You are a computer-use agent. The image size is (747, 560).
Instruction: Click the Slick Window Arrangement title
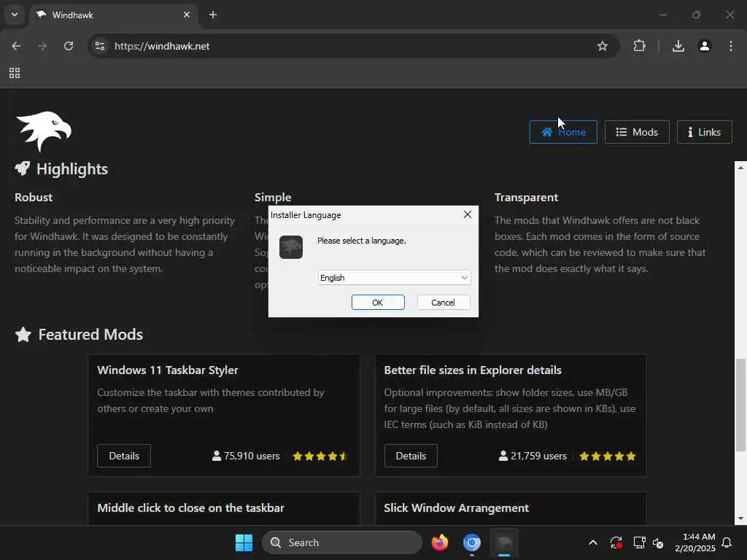click(x=457, y=507)
